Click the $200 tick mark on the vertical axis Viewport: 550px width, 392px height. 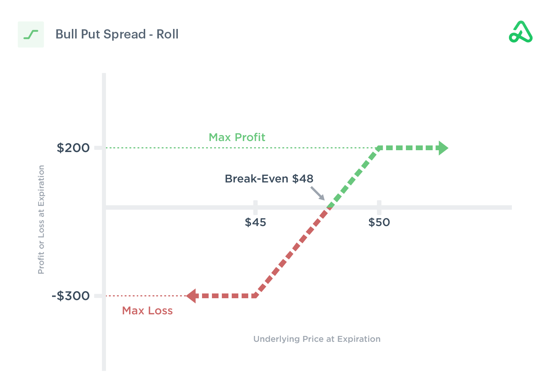(x=98, y=148)
